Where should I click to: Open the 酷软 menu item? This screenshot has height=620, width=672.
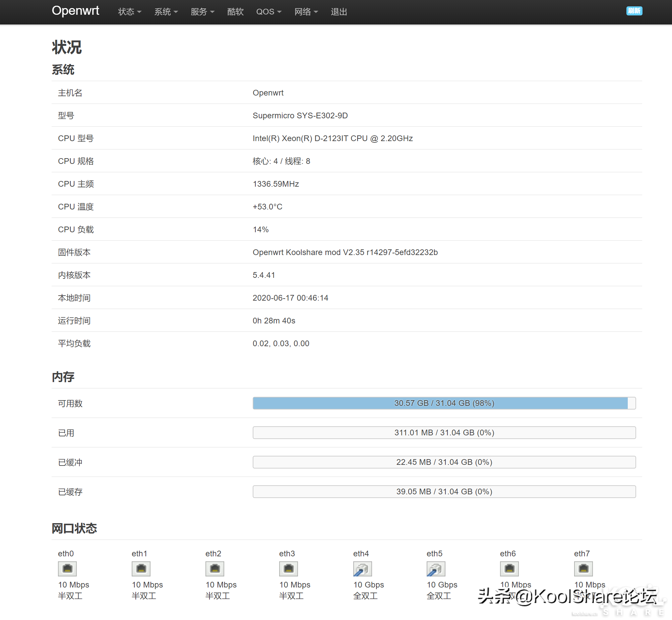[235, 12]
